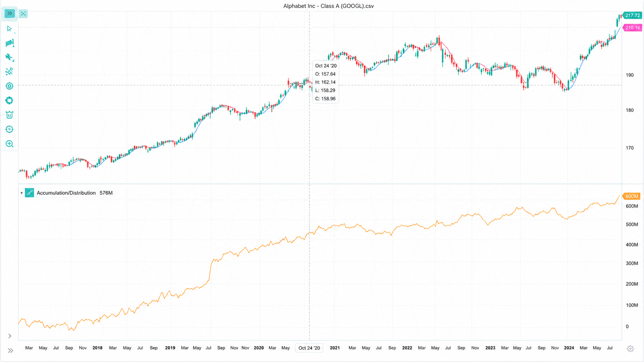Click the 190 price axis label
Screen dimensions: 644x362
point(630,75)
